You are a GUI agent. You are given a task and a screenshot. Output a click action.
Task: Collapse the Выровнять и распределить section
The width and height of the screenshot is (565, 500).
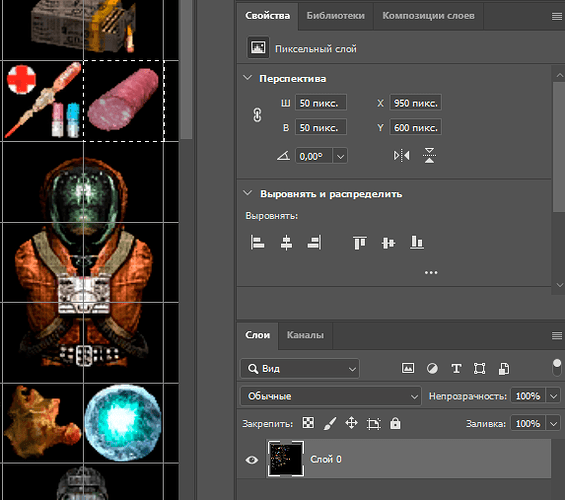tap(247, 193)
